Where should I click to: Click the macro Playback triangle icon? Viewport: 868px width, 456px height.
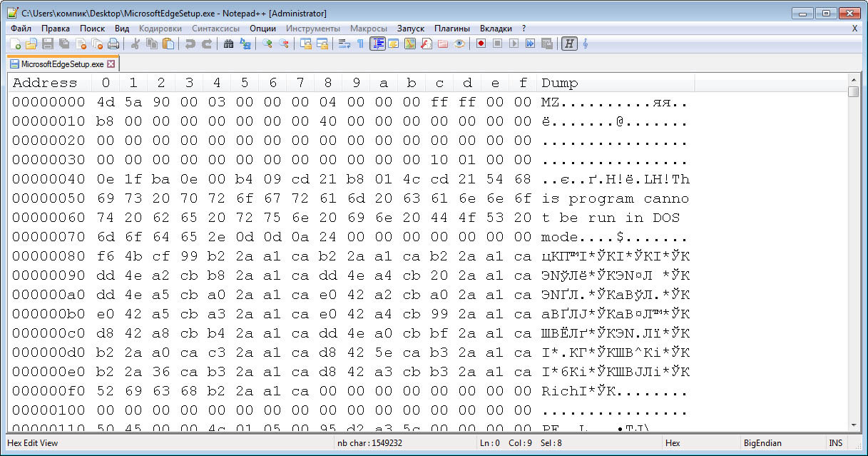click(514, 44)
